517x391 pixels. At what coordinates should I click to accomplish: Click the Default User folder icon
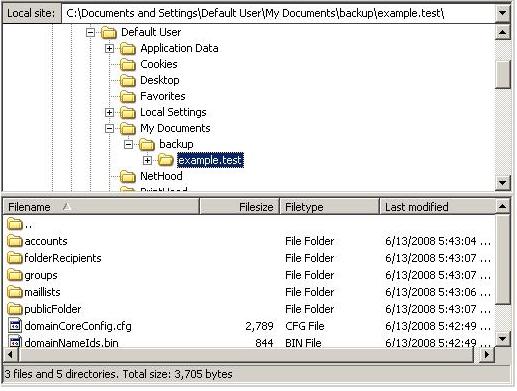pos(109,33)
